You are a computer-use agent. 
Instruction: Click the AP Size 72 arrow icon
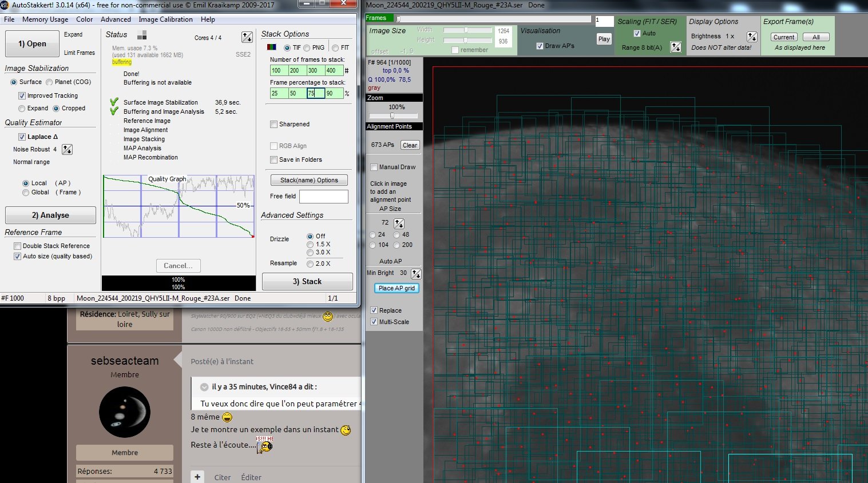399,223
